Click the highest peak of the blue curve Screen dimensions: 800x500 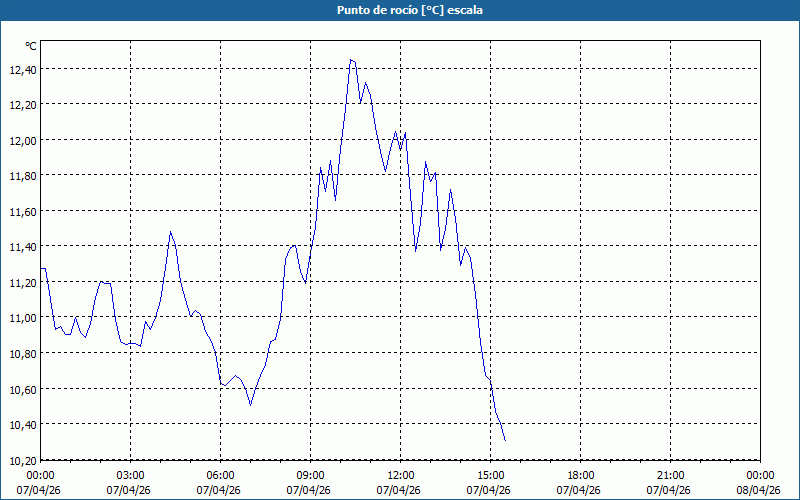coord(351,60)
